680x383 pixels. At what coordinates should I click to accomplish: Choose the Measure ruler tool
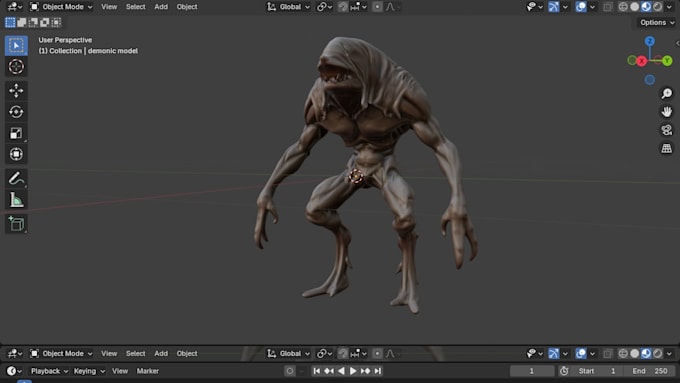click(16, 200)
